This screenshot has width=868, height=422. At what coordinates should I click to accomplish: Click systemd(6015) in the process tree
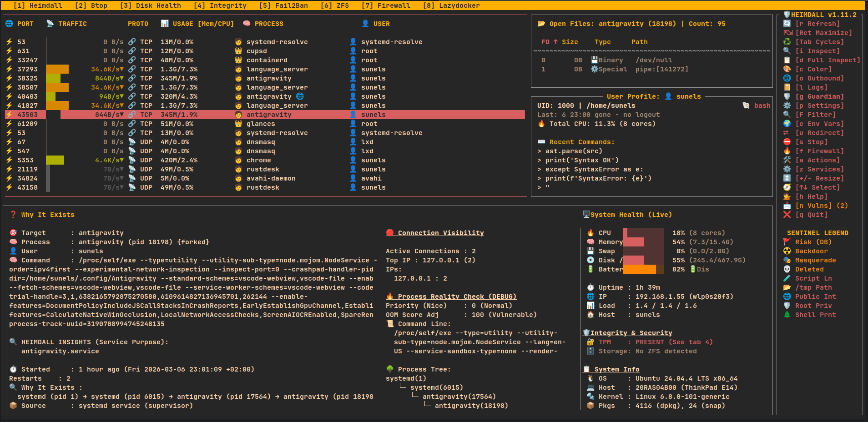pyautogui.click(x=437, y=387)
